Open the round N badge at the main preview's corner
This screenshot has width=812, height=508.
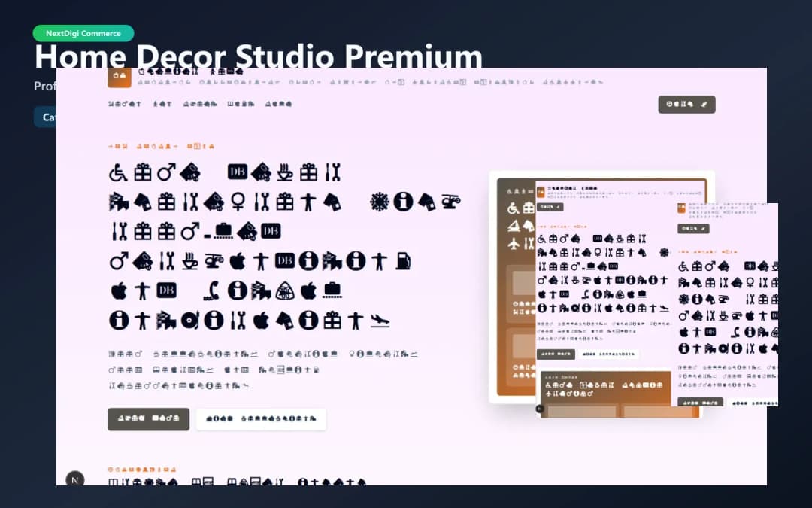pos(75,479)
